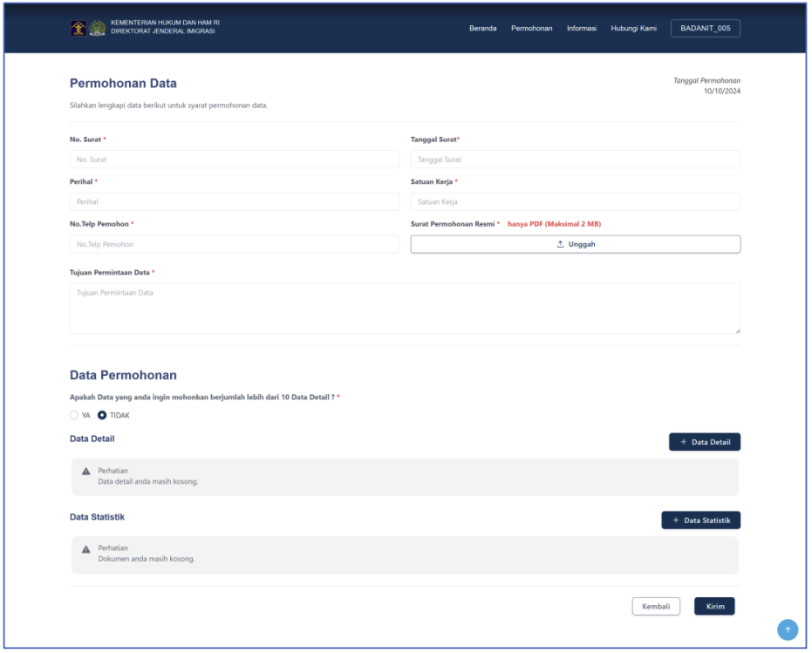Viewport: 812px width, 653px height.
Task: Open the Tanggal Surat date picker field
Action: pos(575,160)
